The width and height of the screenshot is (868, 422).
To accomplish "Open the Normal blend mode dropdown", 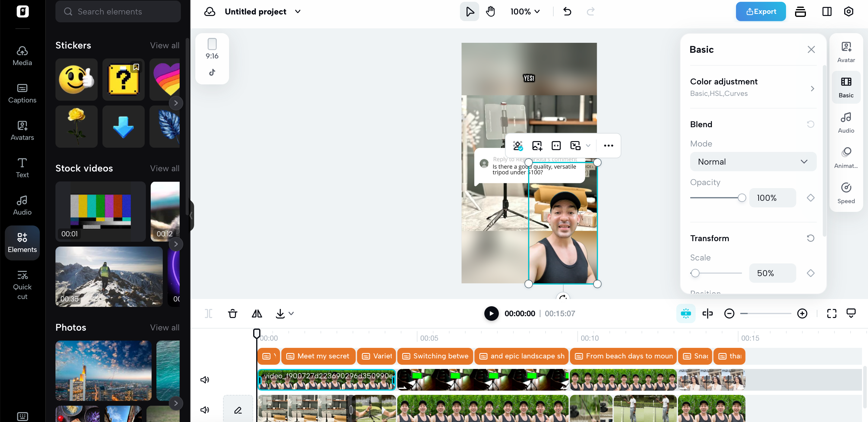I will (753, 162).
